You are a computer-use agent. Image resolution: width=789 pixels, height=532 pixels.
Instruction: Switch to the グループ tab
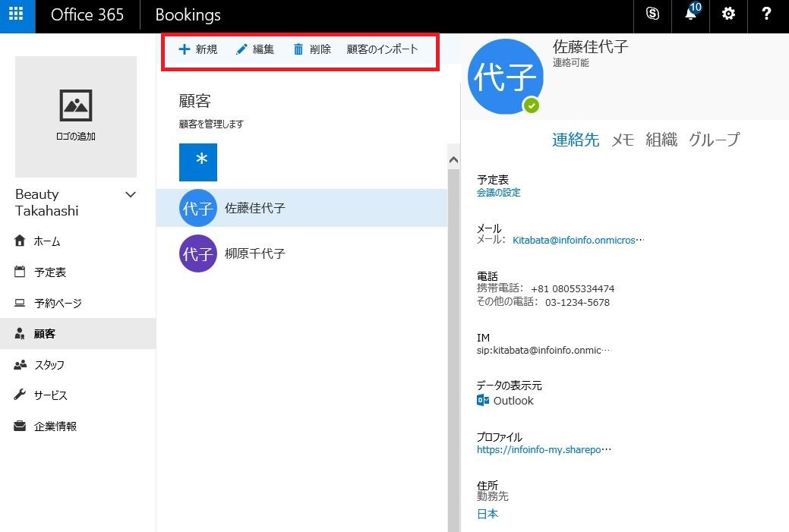713,140
